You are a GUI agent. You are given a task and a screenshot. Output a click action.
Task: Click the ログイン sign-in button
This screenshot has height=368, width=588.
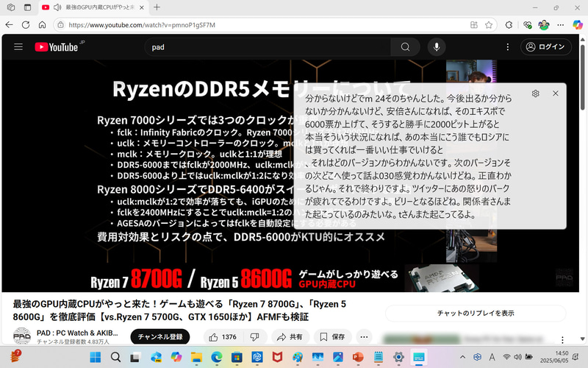click(x=545, y=47)
